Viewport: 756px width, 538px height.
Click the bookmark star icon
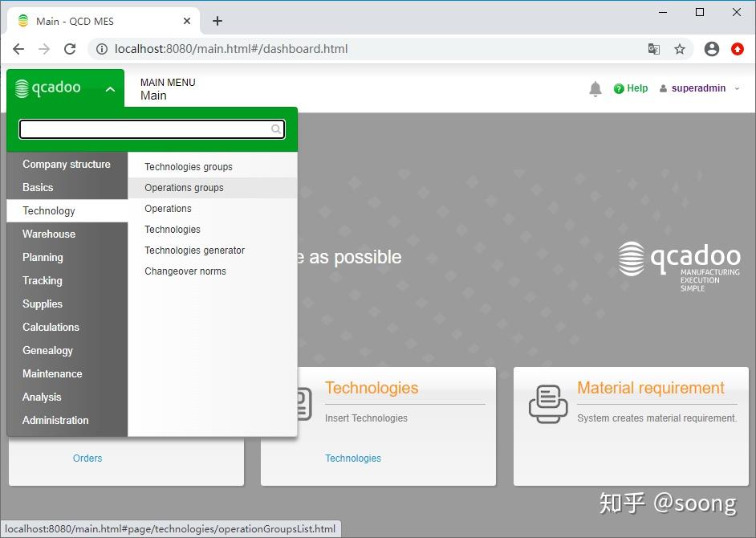681,49
